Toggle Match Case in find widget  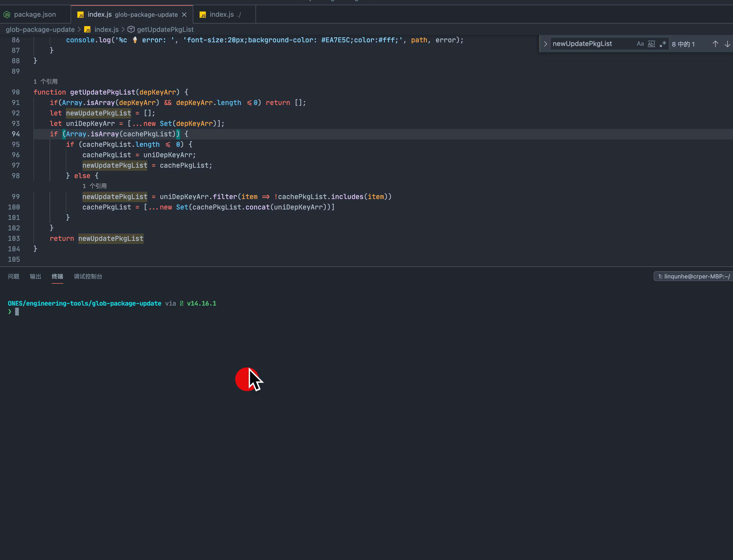[x=640, y=44]
